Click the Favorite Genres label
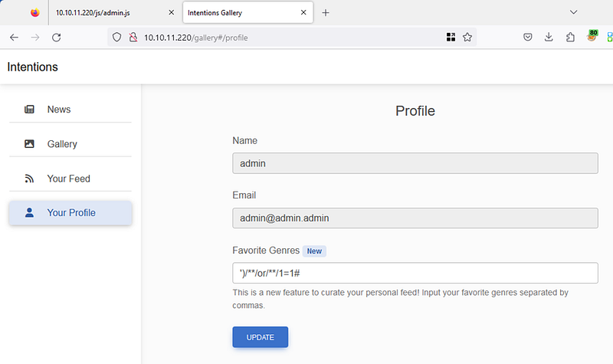This screenshot has height=364, width=613. [x=266, y=251]
